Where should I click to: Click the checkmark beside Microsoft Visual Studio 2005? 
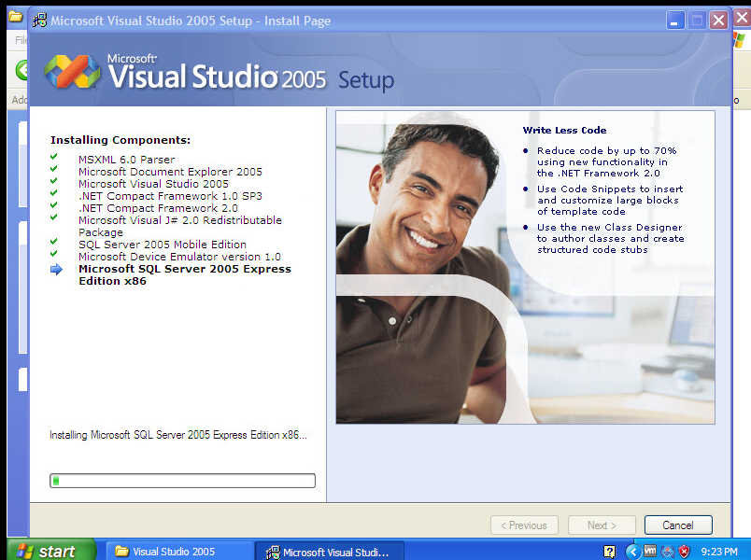pyautogui.click(x=54, y=182)
